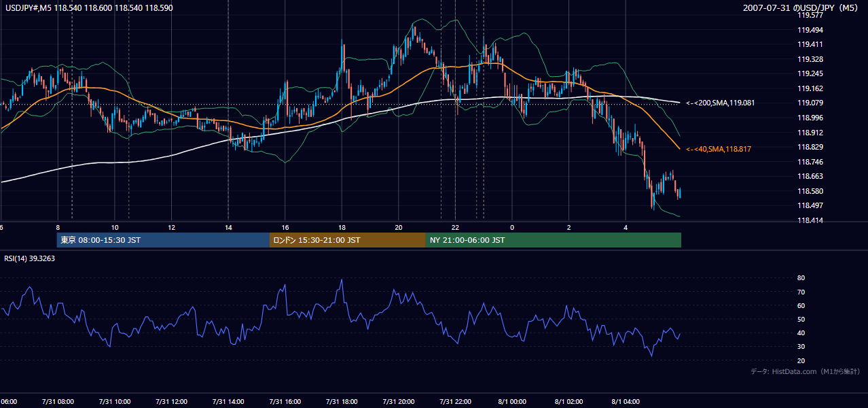
Task: Open the データ: HistData.com source credit
Action: pos(806,371)
